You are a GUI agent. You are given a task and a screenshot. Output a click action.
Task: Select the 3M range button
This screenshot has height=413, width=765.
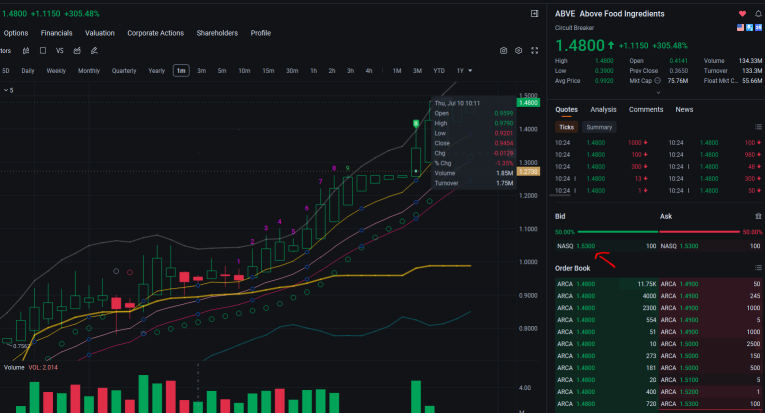[x=417, y=71]
